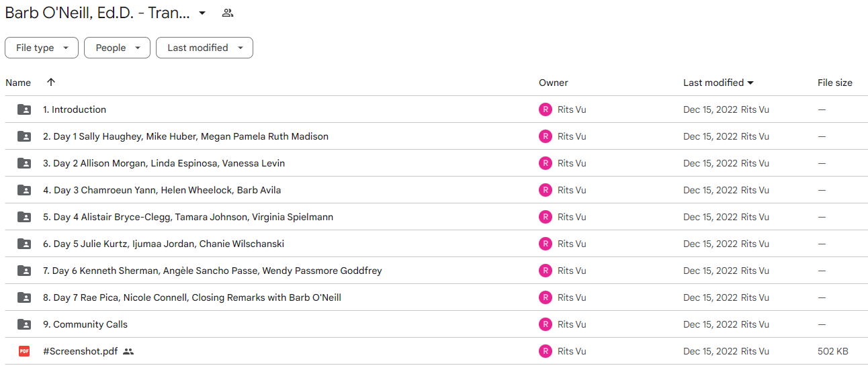This screenshot has width=868, height=378.
Task: Sort by the Name column header
Action: tap(18, 83)
